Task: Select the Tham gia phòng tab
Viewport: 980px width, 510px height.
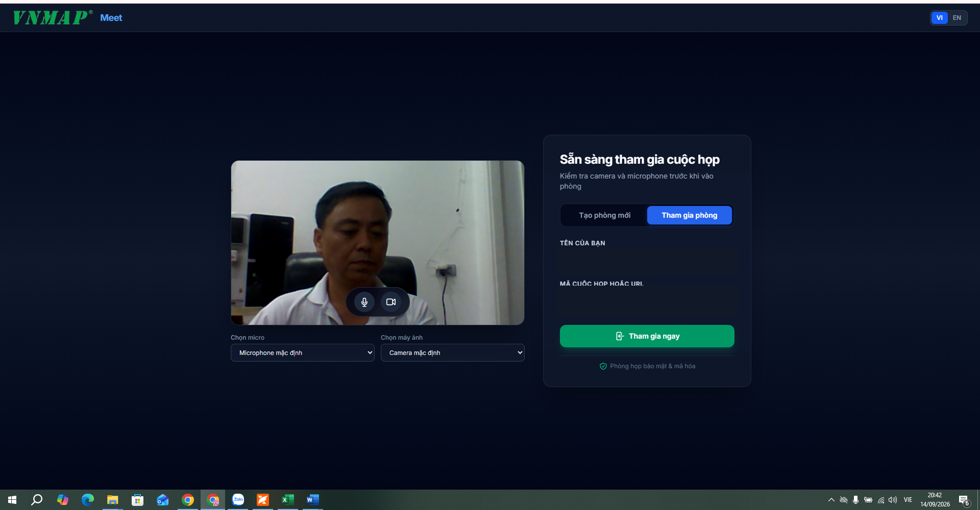Action: [x=690, y=215]
